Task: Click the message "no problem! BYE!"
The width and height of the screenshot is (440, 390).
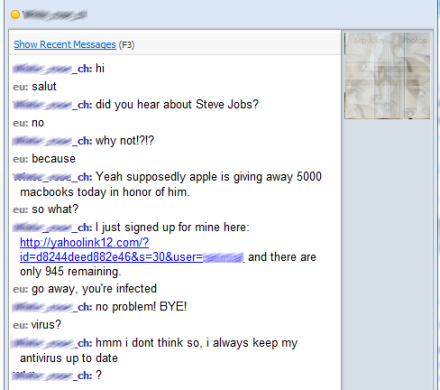Action: tap(141, 307)
